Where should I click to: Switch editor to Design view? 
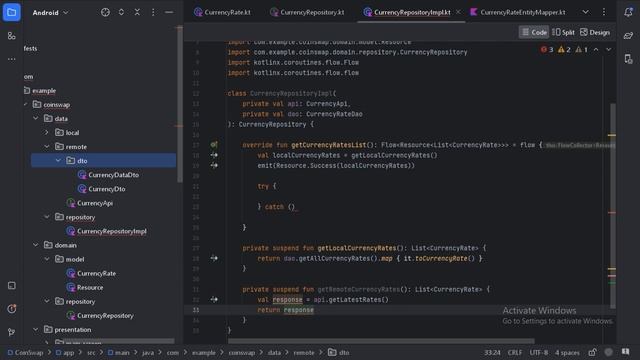(595, 32)
